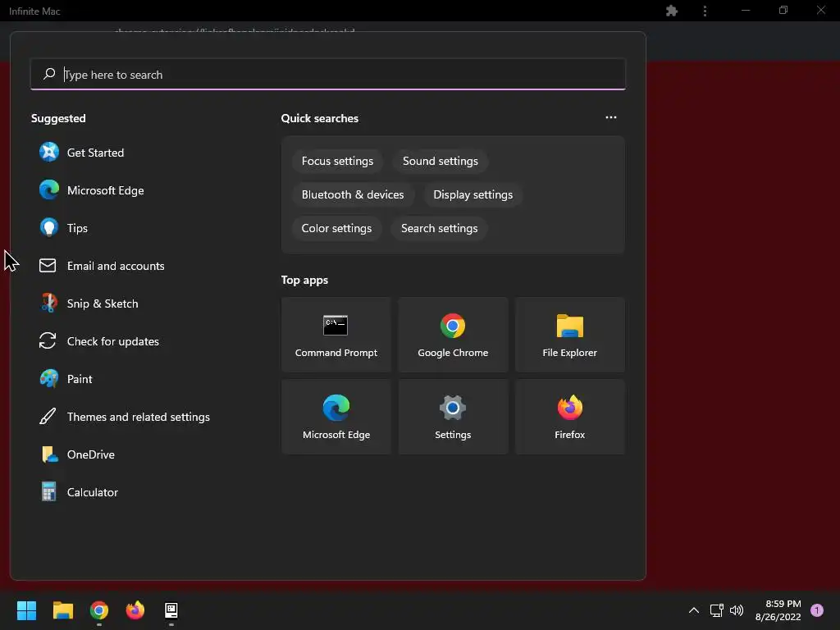
Task: Click the search magnifier icon
Action: tap(49, 74)
